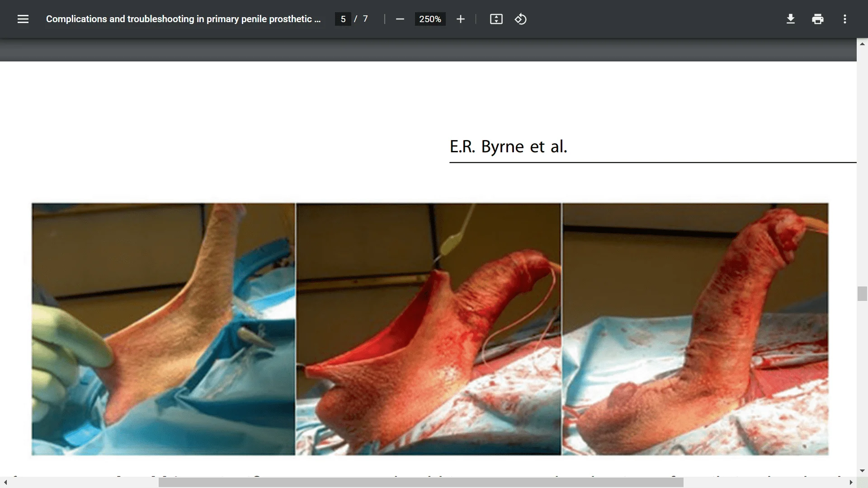Click the horizontal scrollbar left arrow
868x488 pixels.
tap(5, 483)
